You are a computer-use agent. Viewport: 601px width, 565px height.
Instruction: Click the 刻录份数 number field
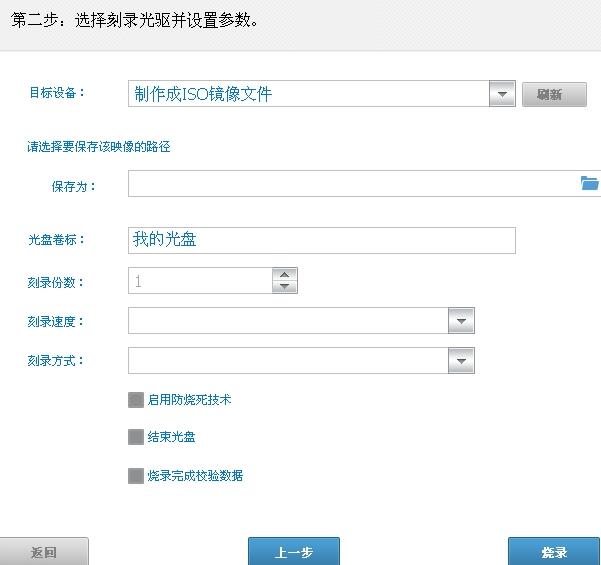200,281
